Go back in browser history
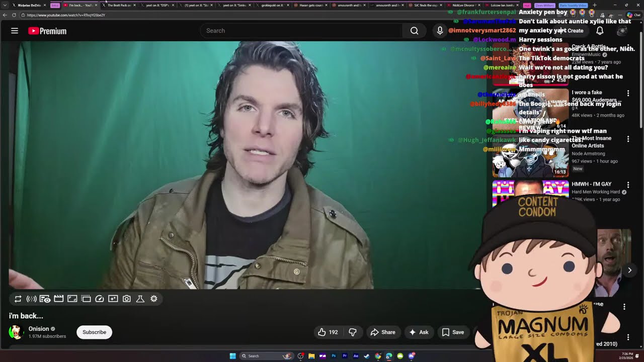This screenshot has width=644, height=362. pyautogui.click(x=5, y=15)
